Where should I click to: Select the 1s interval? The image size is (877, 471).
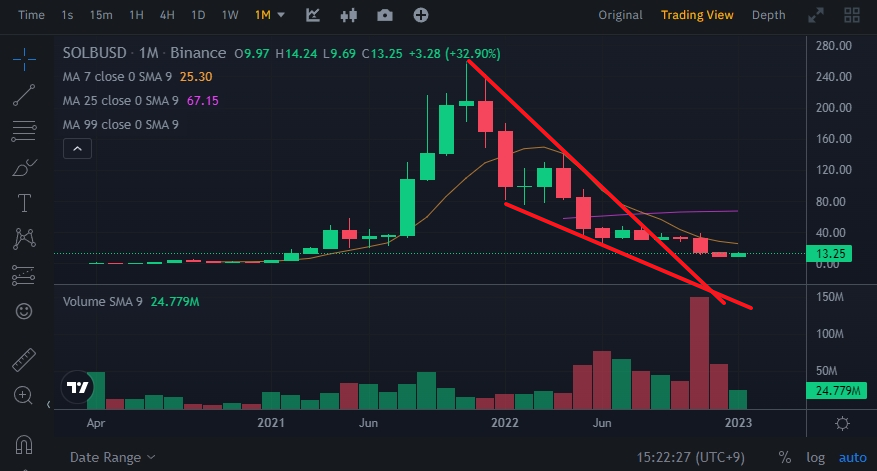[67, 15]
